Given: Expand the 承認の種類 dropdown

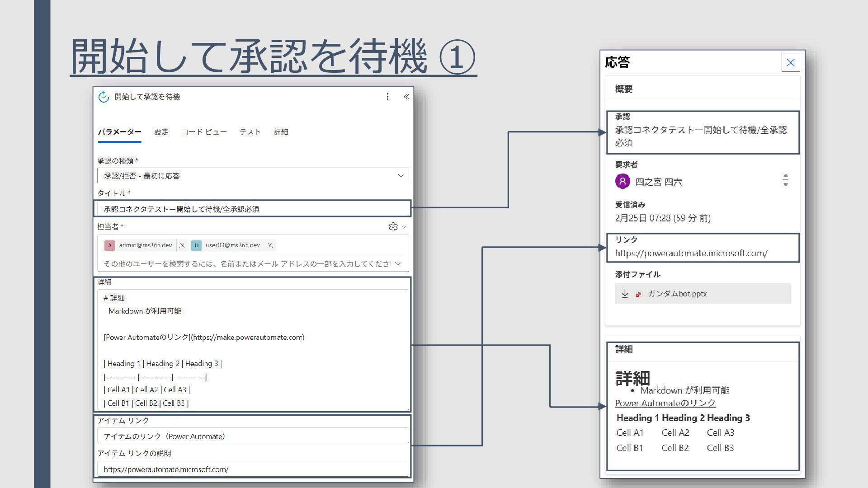Looking at the screenshot, I should [x=400, y=176].
